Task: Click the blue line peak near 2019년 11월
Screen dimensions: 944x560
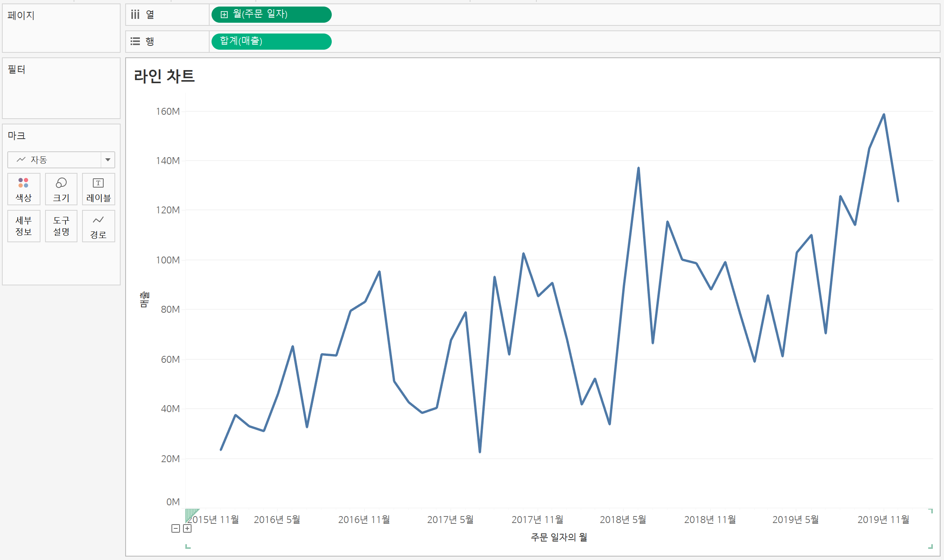Action: pos(884,115)
